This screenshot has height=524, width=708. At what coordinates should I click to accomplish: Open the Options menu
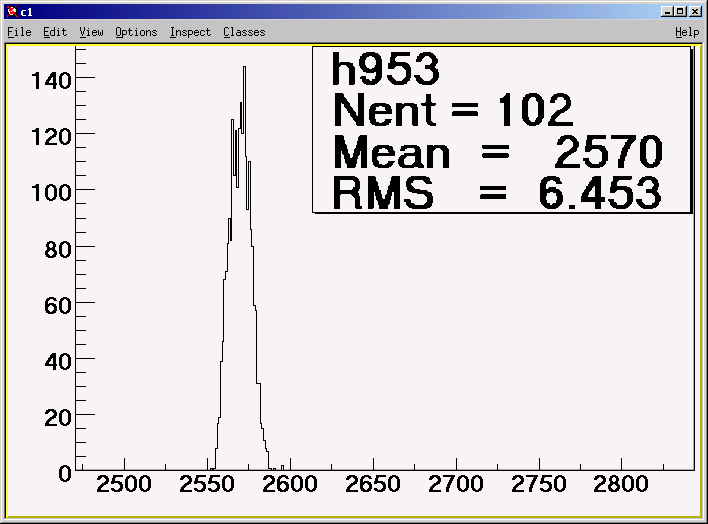(136, 32)
